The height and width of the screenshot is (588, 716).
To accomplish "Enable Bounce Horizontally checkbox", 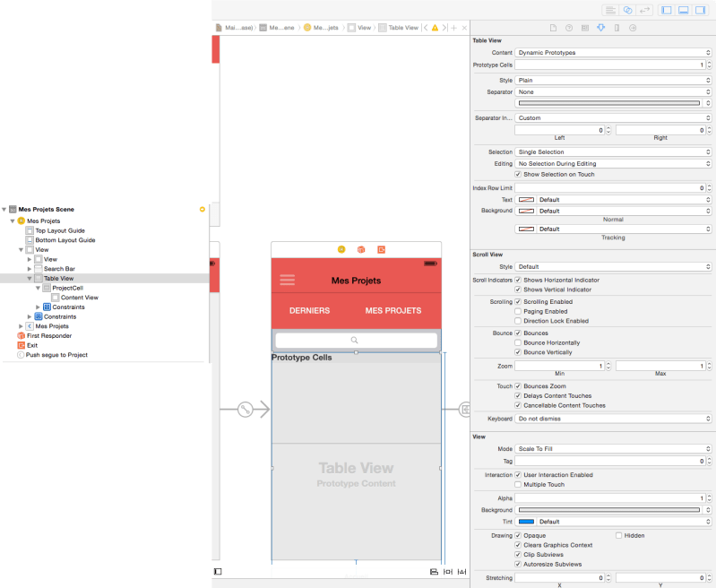I will 518,342.
